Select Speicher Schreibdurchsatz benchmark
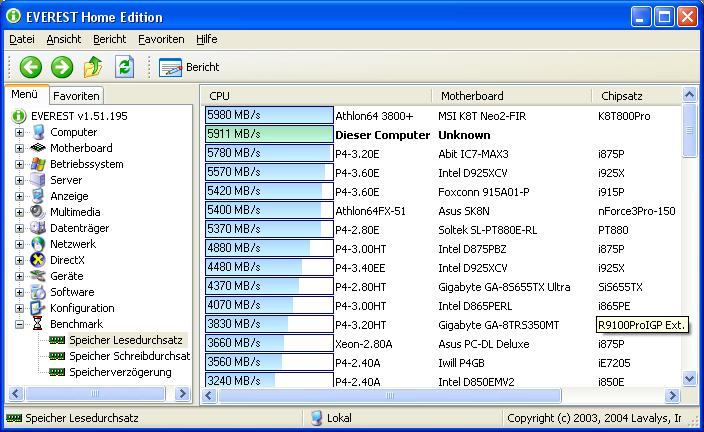Screen dimensions: 704x432 click(x=130, y=356)
